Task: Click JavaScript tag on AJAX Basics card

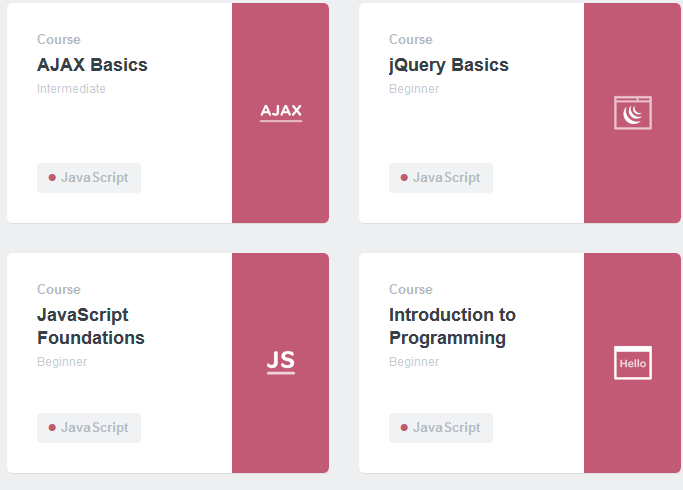Action: pos(89,178)
